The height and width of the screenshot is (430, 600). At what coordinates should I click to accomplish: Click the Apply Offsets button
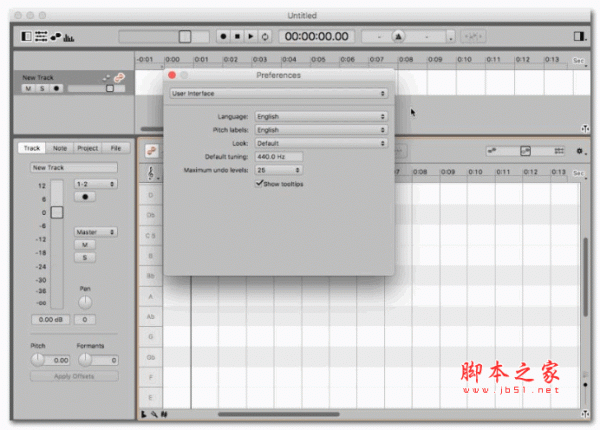pyautogui.click(x=74, y=376)
